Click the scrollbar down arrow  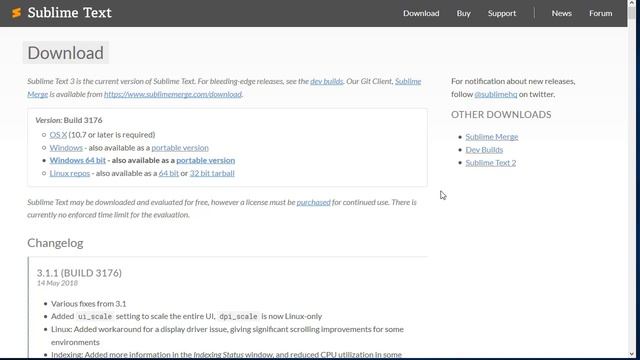(632, 354)
